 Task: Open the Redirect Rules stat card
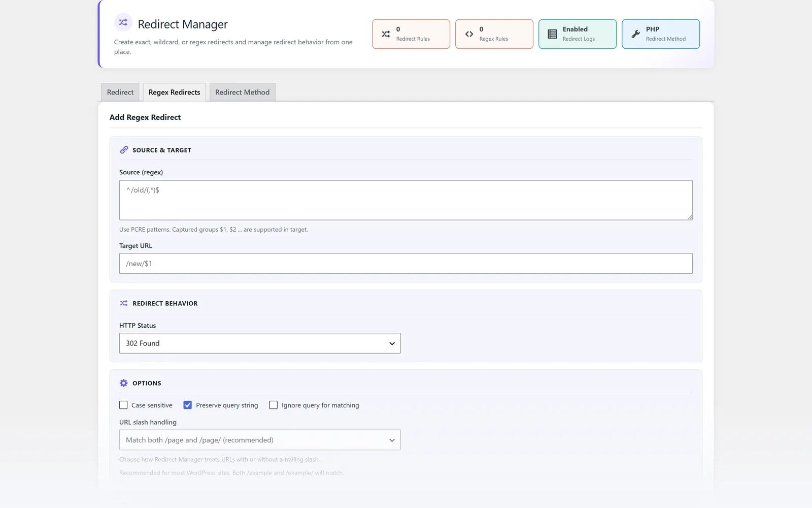click(x=411, y=34)
